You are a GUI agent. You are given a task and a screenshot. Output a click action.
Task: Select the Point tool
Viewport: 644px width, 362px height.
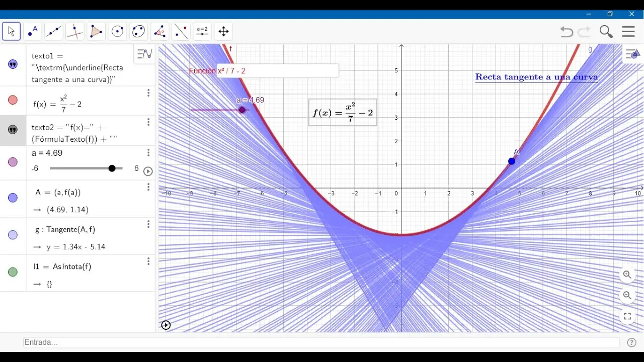point(33,31)
